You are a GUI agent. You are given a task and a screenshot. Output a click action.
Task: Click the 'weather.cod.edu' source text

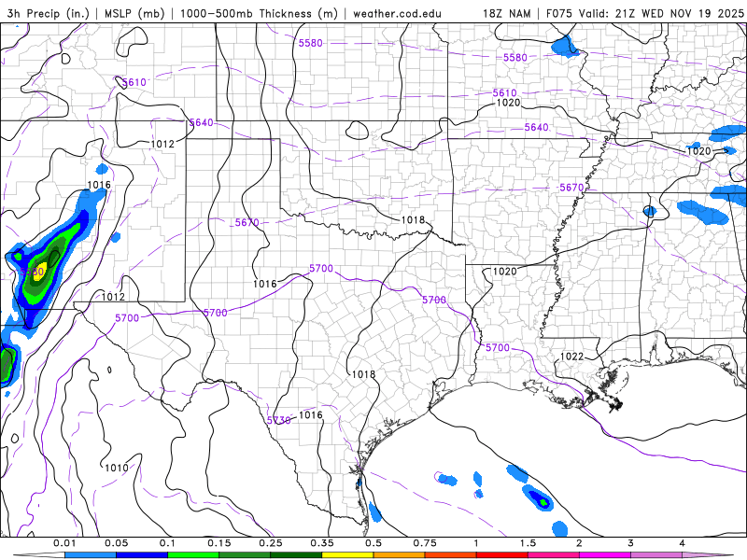tap(397, 13)
